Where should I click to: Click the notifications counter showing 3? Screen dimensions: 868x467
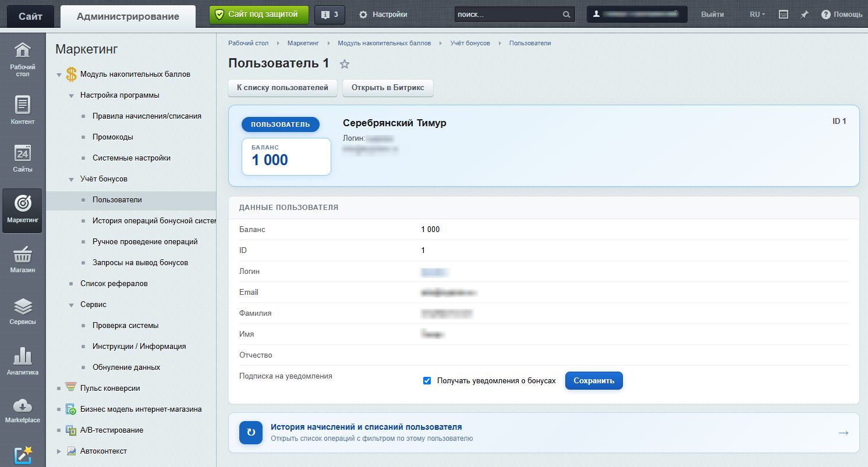330,15
